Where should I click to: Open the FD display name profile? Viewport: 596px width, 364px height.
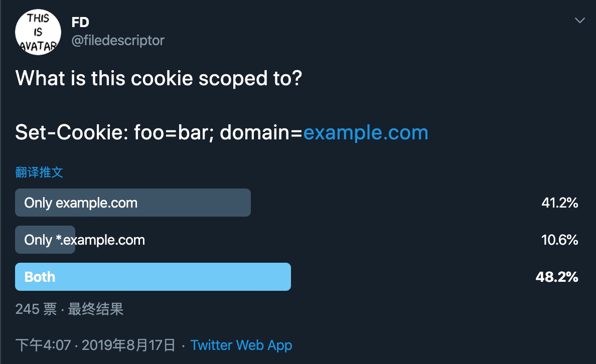[x=80, y=23]
